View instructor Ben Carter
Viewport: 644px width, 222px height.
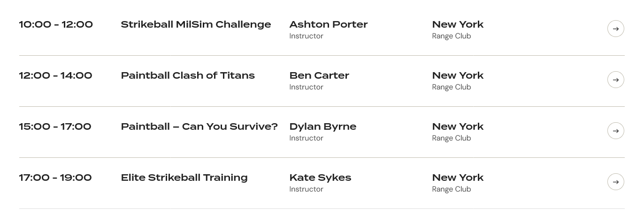point(319,75)
